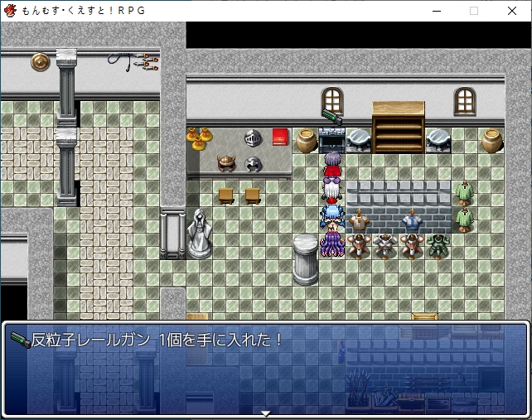Click the round bronze shield on the wall
Screen dimensions: 532x420
point(41,62)
